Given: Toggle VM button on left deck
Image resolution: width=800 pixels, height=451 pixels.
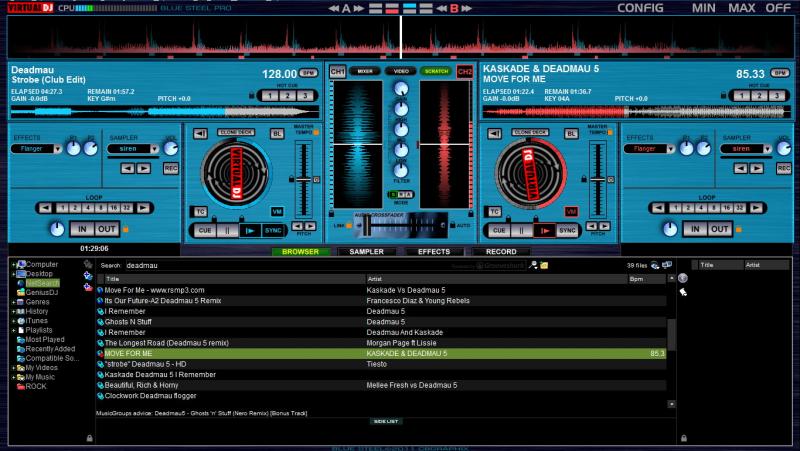Looking at the screenshot, I should (277, 211).
